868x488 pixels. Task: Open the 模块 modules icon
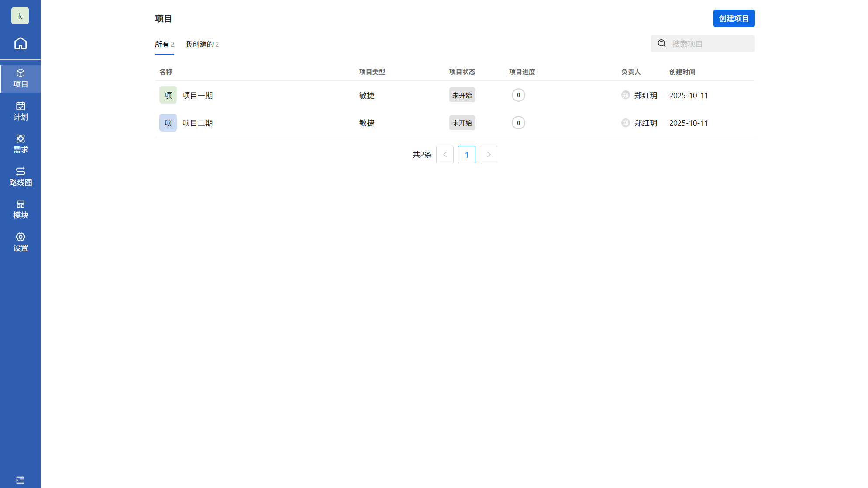(20, 209)
